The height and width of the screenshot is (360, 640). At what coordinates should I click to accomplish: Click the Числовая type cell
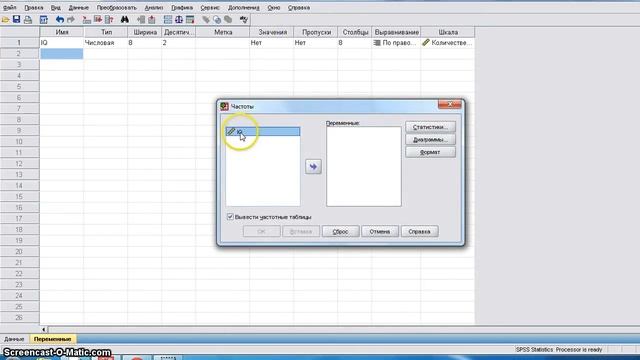(x=106, y=42)
